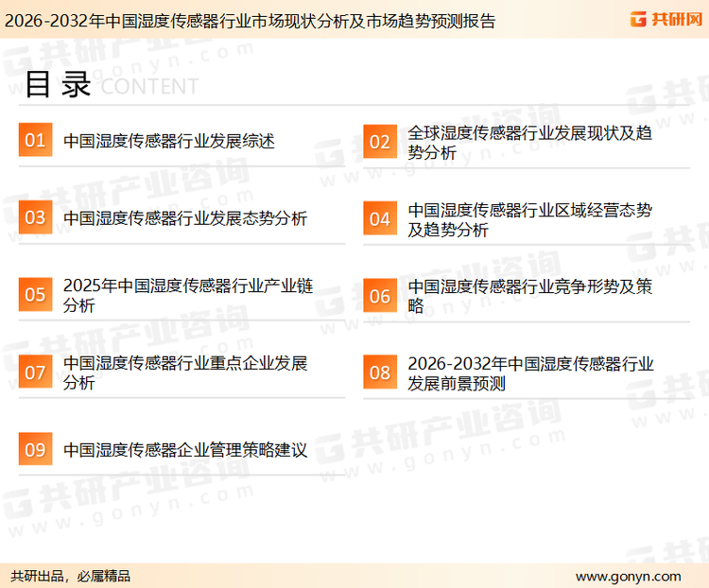
Task: Click the footer slogan 共研出品, 必属精品
Action: (71, 576)
